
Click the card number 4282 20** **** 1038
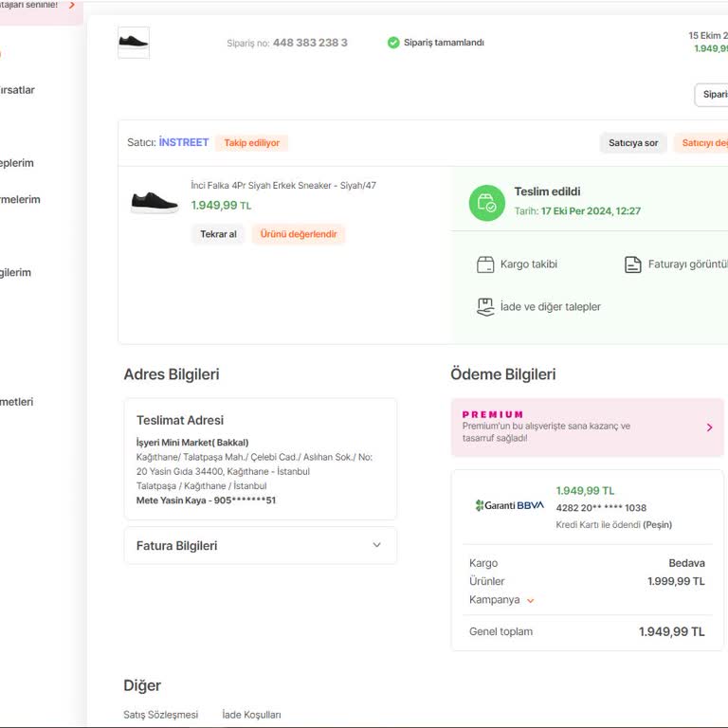601,508
